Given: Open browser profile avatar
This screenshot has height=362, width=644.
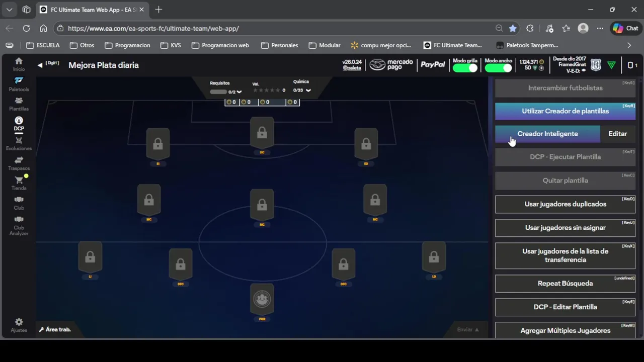Looking at the screenshot, I should (583, 29).
